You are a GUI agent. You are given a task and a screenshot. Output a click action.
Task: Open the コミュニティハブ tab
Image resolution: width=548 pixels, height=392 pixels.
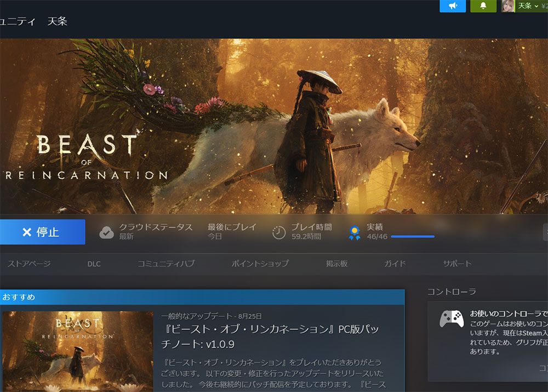click(166, 264)
